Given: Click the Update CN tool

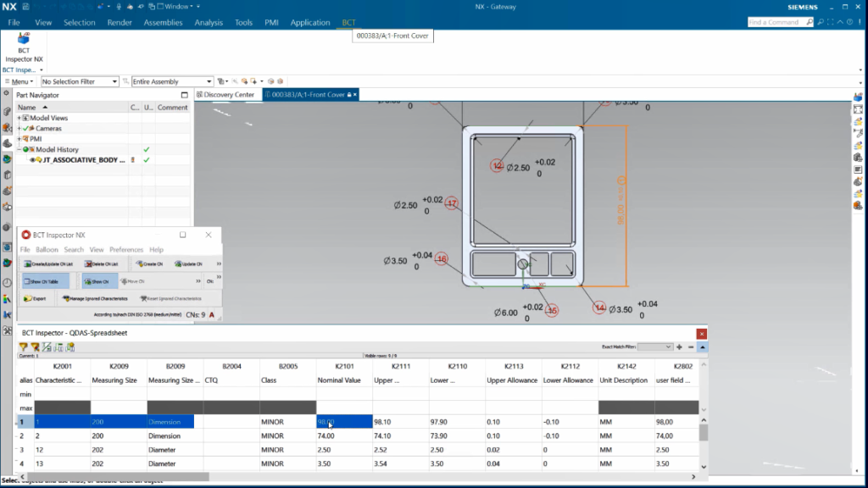Looking at the screenshot, I should pyautogui.click(x=189, y=264).
